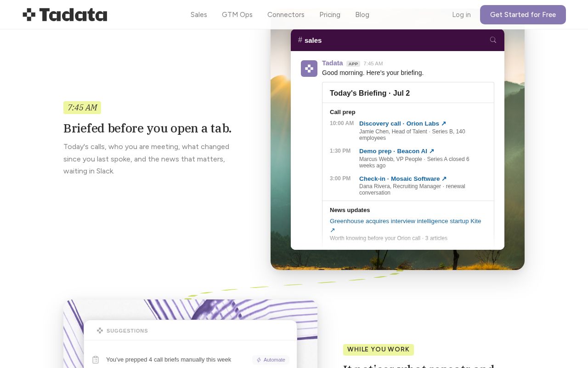Click the Today's Briefing · Jul 2 title
Screen dimensions: 588x368
(370, 93)
